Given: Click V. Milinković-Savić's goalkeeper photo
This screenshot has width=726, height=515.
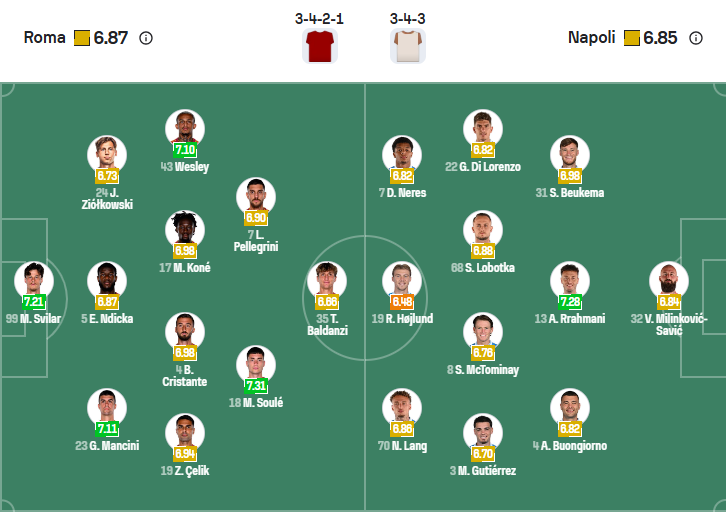Looking at the screenshot, I should [x=668, y=279].
